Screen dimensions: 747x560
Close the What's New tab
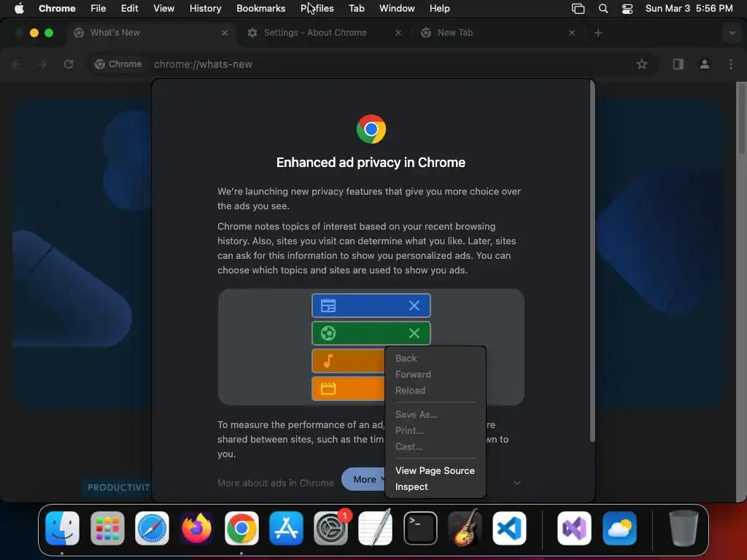coord(225,33)
